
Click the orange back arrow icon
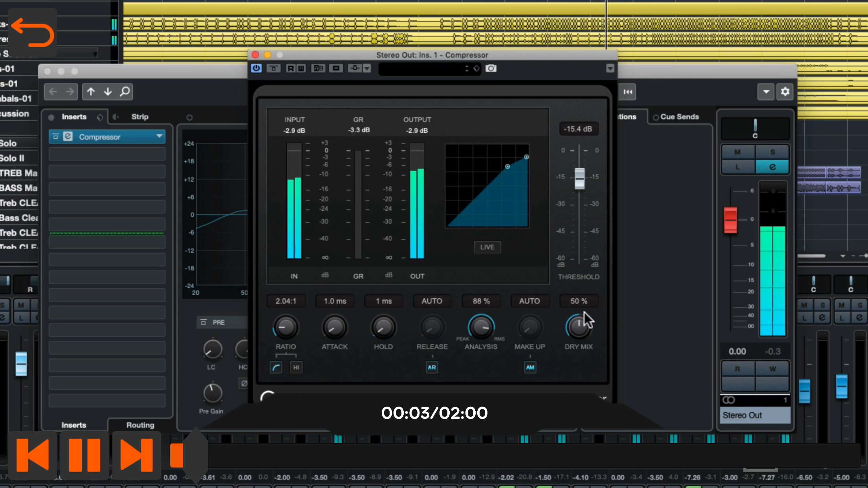point(33,32)
